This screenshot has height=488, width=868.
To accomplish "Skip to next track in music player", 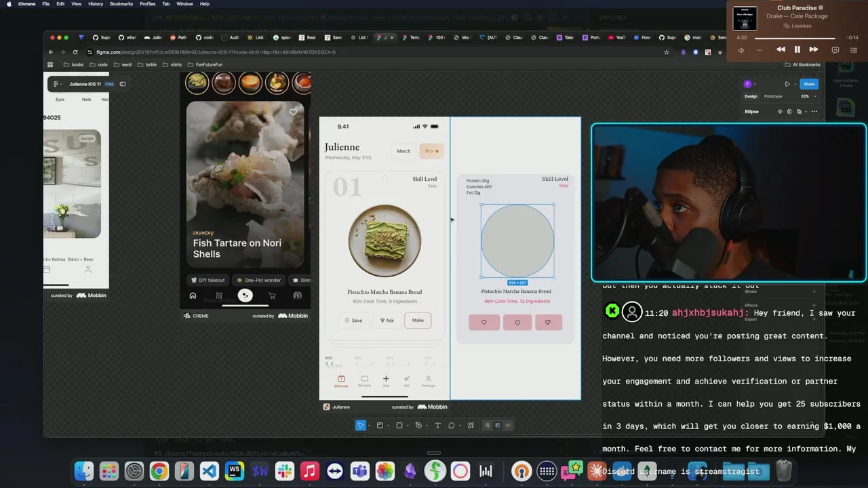I will pyautogui.click(x=814, y=49).
